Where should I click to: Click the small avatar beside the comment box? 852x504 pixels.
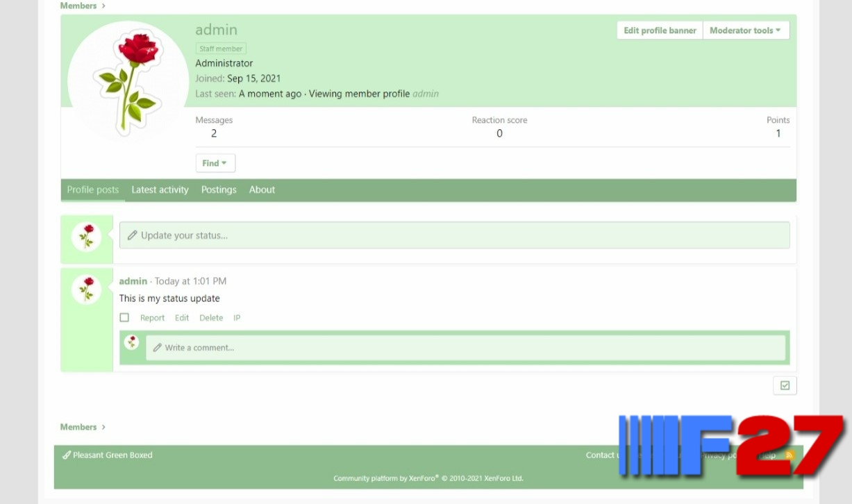pos(132,342)
